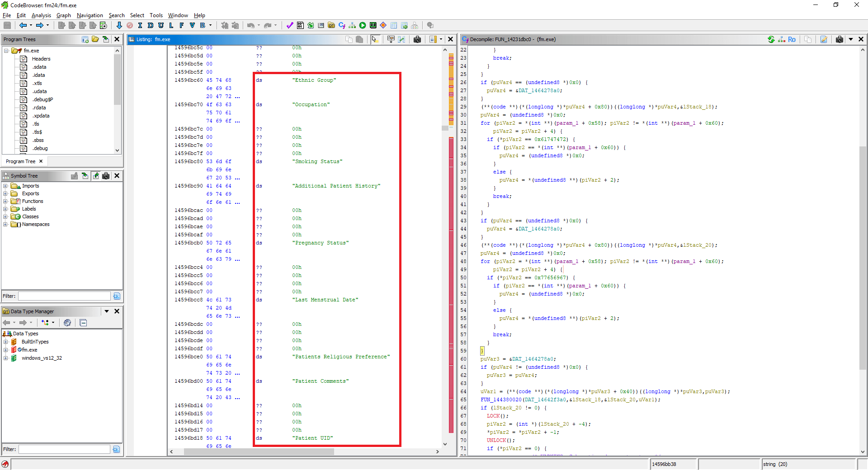The width and height of the screenshot is (868, 470).
Task: Click the Create Function (F) toolbar icon
Action: coord(182,25)
